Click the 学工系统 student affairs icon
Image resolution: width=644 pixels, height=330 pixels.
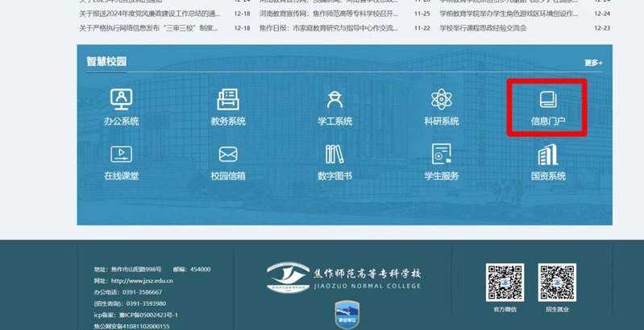point(334,107)
